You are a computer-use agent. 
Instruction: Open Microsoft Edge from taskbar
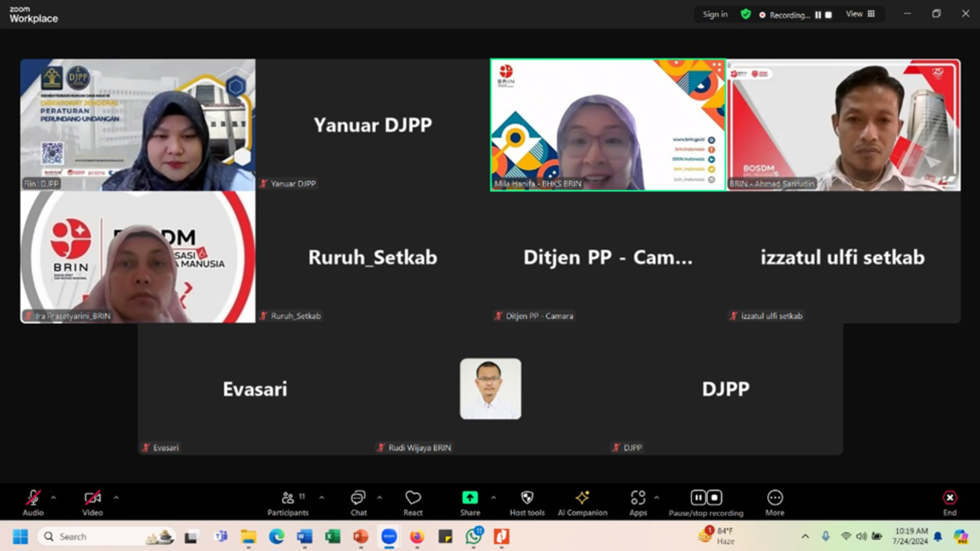(x=277, y=537)
